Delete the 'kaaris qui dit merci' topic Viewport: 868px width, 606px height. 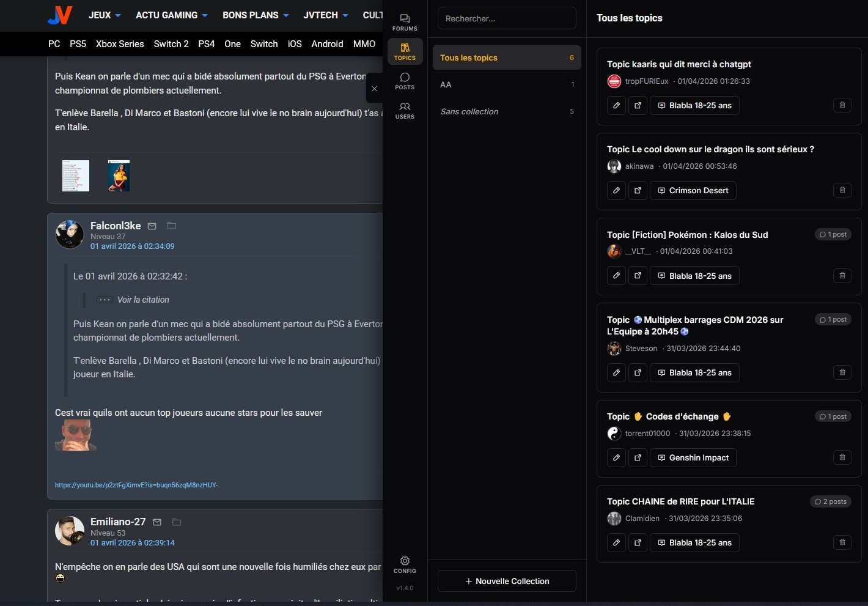tap(842, 105)
